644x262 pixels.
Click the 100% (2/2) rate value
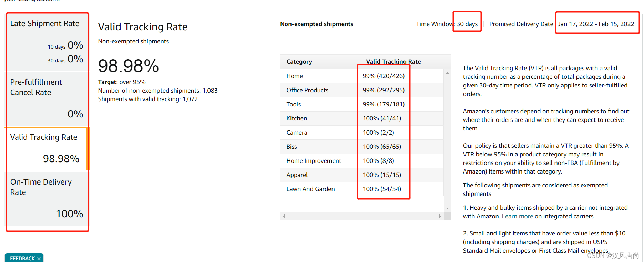[378, 132]
